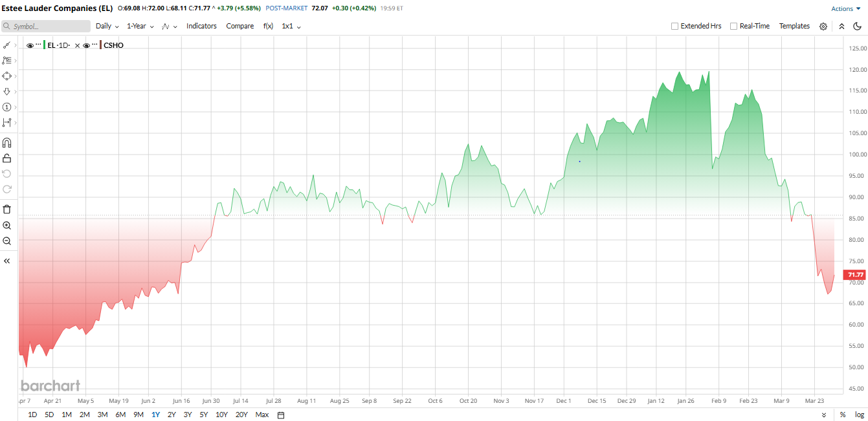Enable the Extended Hrs checkbox
The height and width of the screenshot is (421, 868).
(x=675, y=26)
